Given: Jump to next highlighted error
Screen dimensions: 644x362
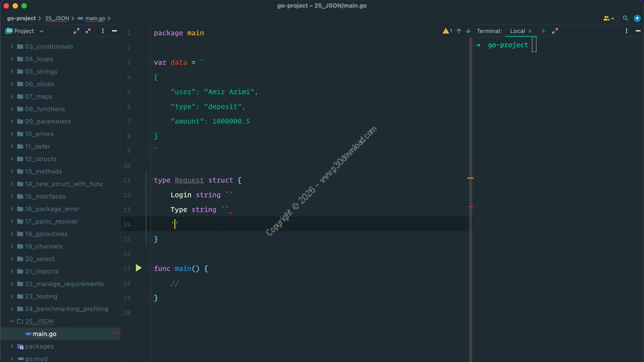Looking at the screenshot, I should (x=468, y=31).
